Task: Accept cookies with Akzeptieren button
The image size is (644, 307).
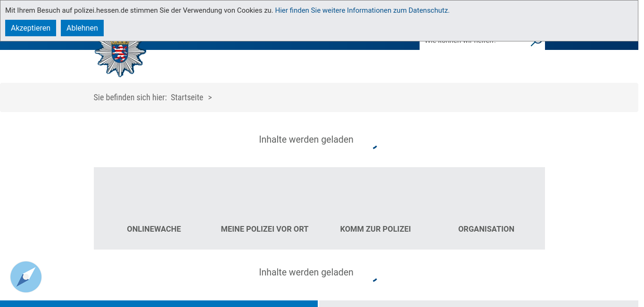Action: click(31, 28)
